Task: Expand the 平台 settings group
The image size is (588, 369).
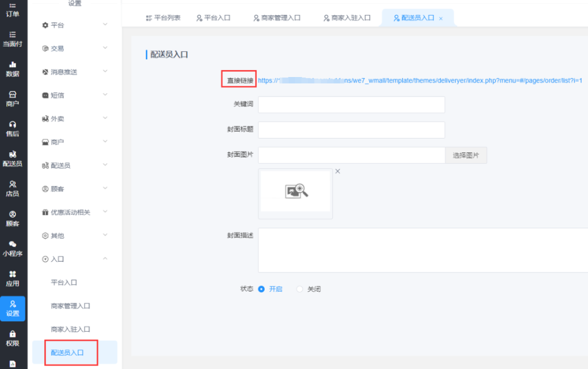Action: click(75, 25)
